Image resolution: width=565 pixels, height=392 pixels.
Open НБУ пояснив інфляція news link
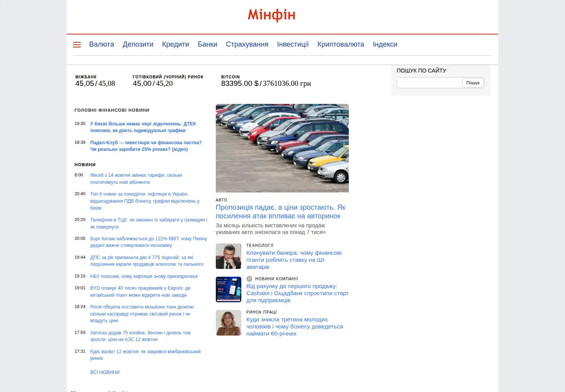pyautogui.click(x=144, y=276)
